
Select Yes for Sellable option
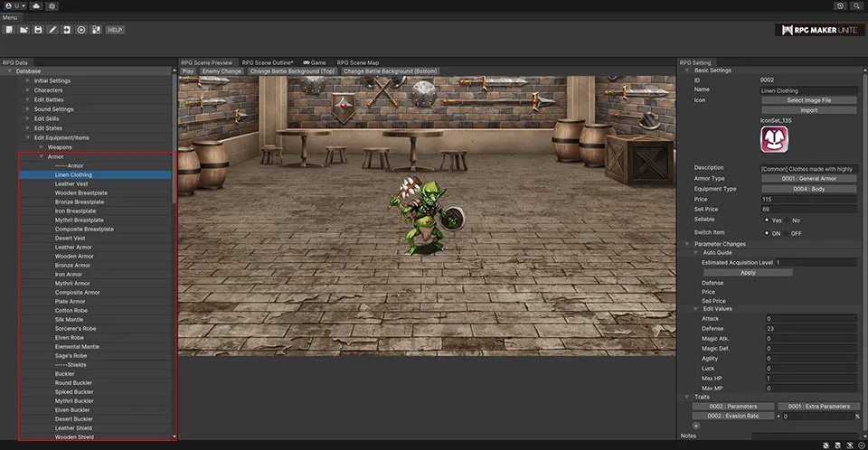[x=769, y=220]
